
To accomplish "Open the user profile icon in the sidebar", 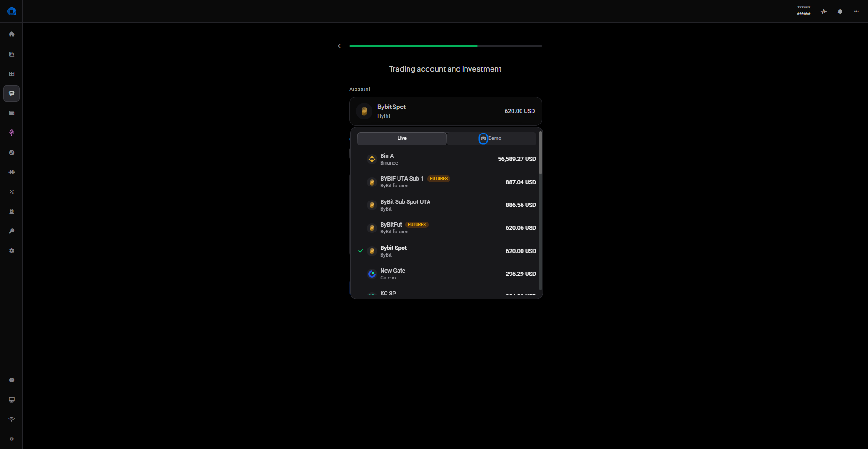I will click(11, 212).
